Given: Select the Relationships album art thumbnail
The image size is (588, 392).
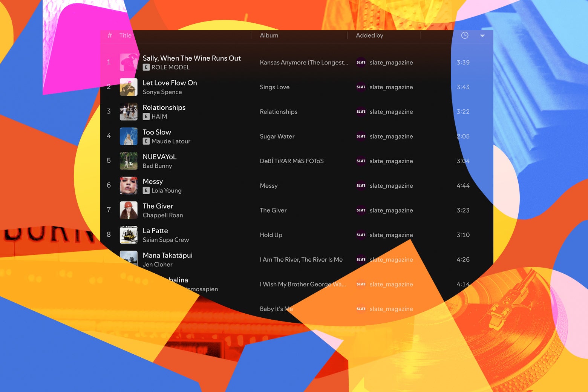Looking at the screenshot, I should pyautogui.click(x=129, y=112).
